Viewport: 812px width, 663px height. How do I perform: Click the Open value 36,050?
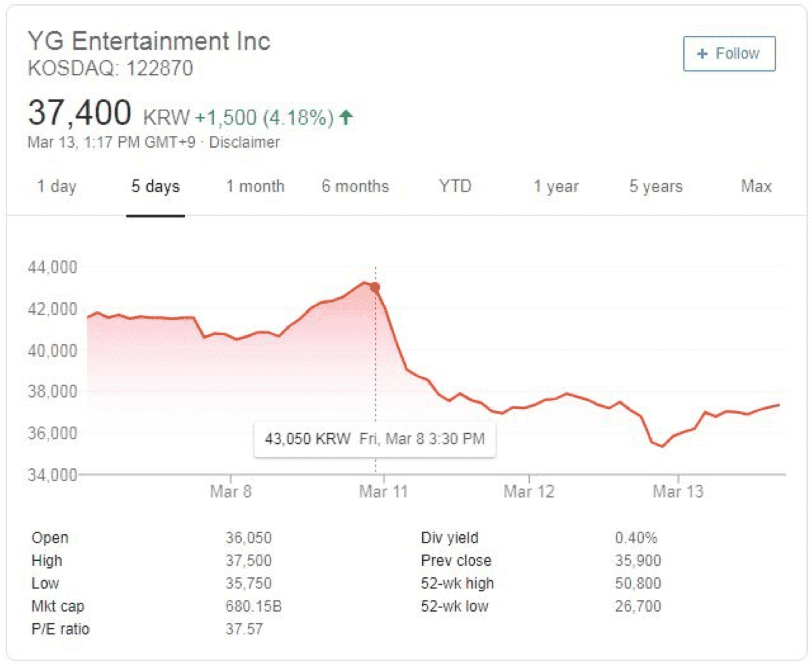click(x=249, y=538)
